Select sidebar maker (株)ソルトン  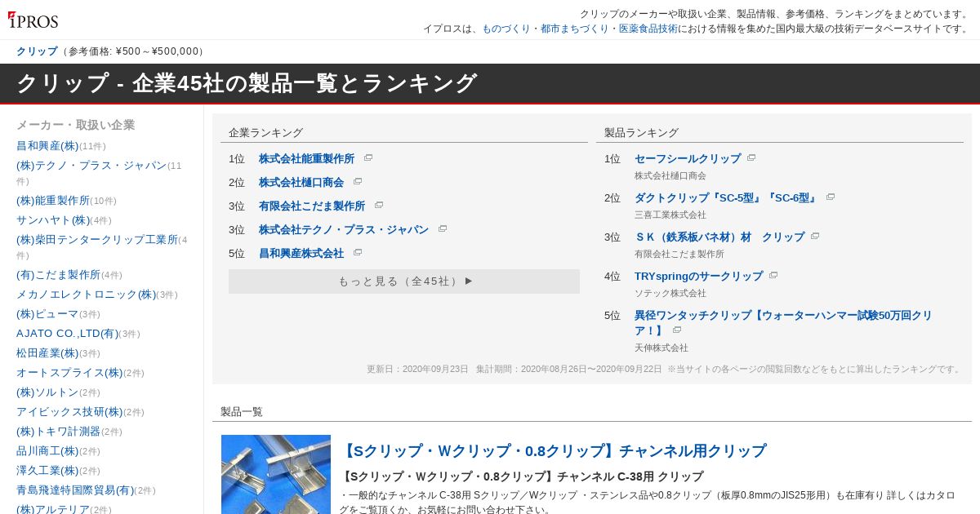point(47,392)
